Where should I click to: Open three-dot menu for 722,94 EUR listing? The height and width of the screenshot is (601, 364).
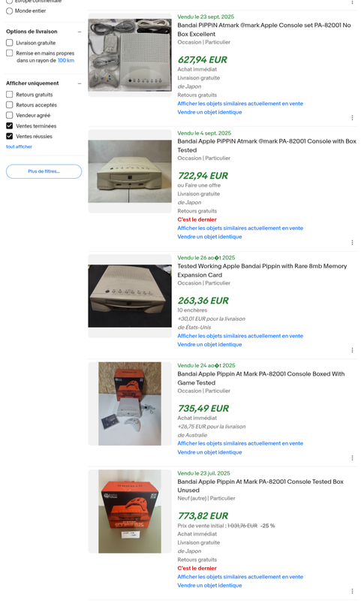[x=352, y=242]
